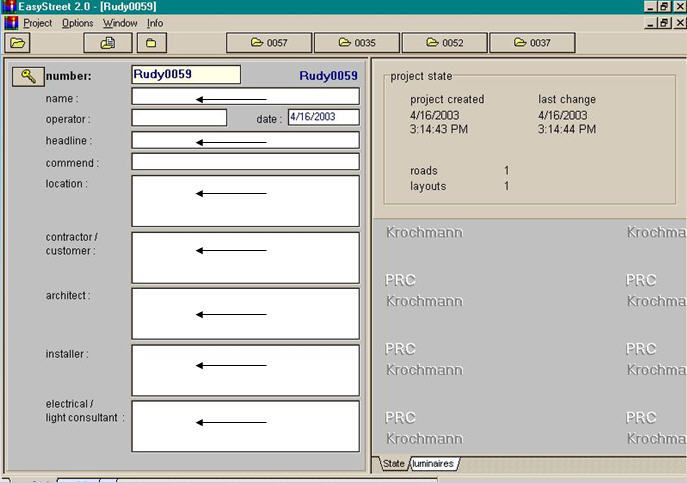This screenshot has height=483, width=687.
Task: Click the 'last change' label
Action: [567, 99]
